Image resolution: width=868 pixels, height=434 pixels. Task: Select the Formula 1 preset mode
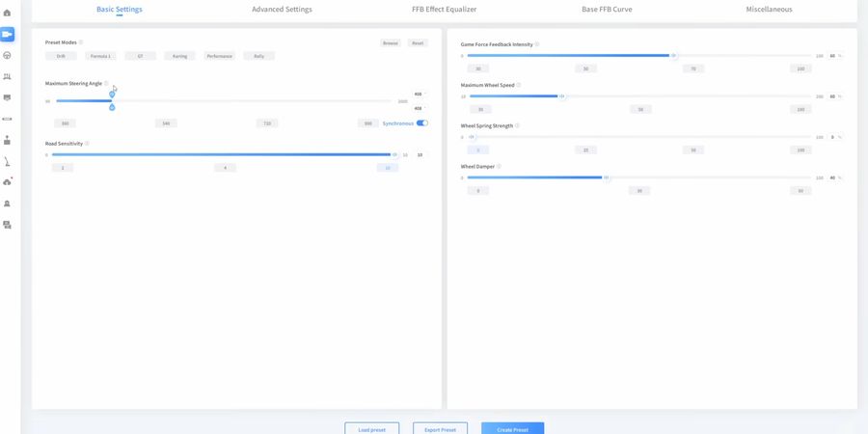pyautogui.click(x=100, y=56)
